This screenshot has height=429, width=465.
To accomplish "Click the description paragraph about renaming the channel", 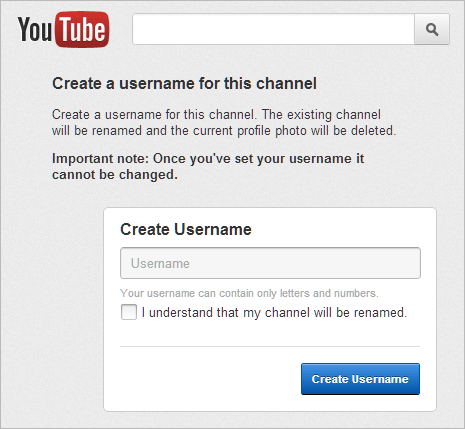I will [x=224, y=122].
